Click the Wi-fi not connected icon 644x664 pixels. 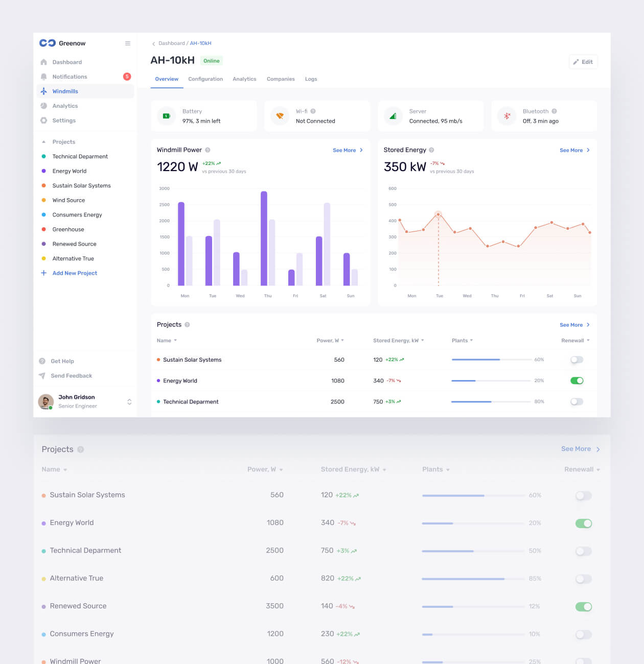pyautogui.click(x=280, y=116)
